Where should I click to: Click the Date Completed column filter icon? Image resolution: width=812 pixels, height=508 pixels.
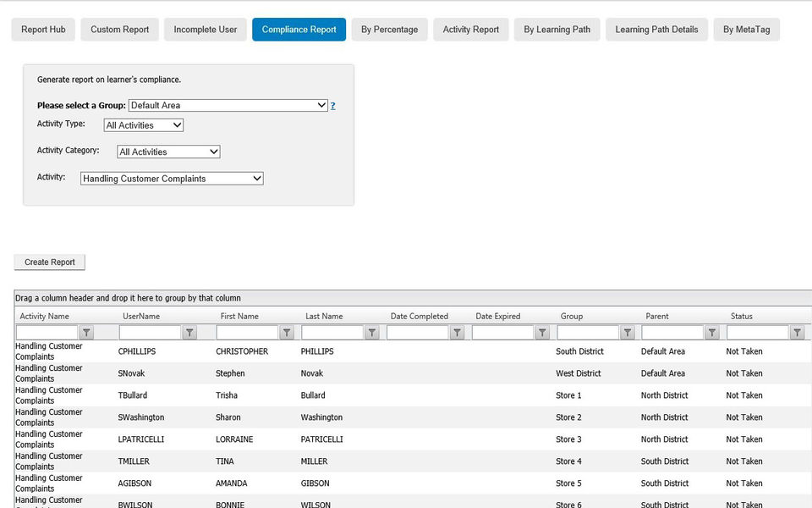coord(457,332)
